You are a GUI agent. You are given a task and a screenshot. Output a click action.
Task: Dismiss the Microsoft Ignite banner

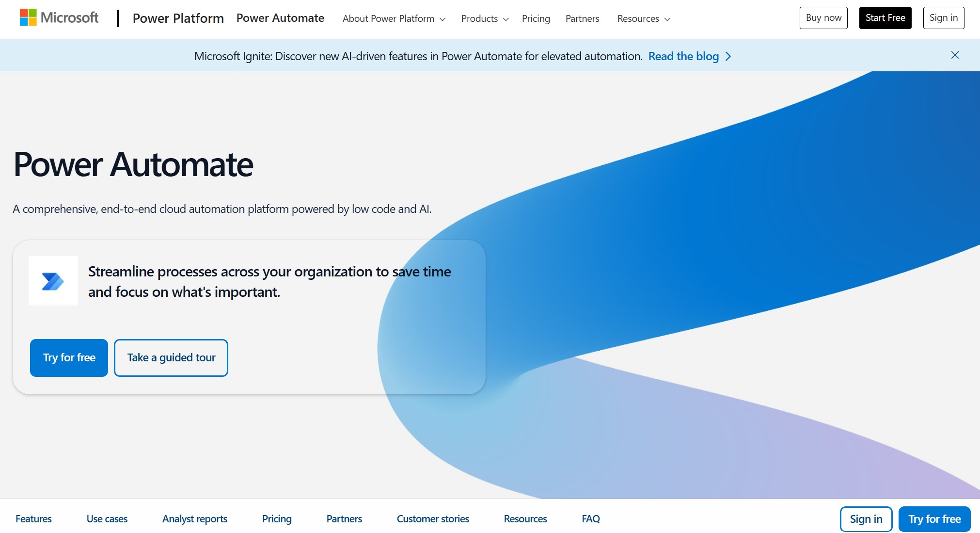pos(955,55)
